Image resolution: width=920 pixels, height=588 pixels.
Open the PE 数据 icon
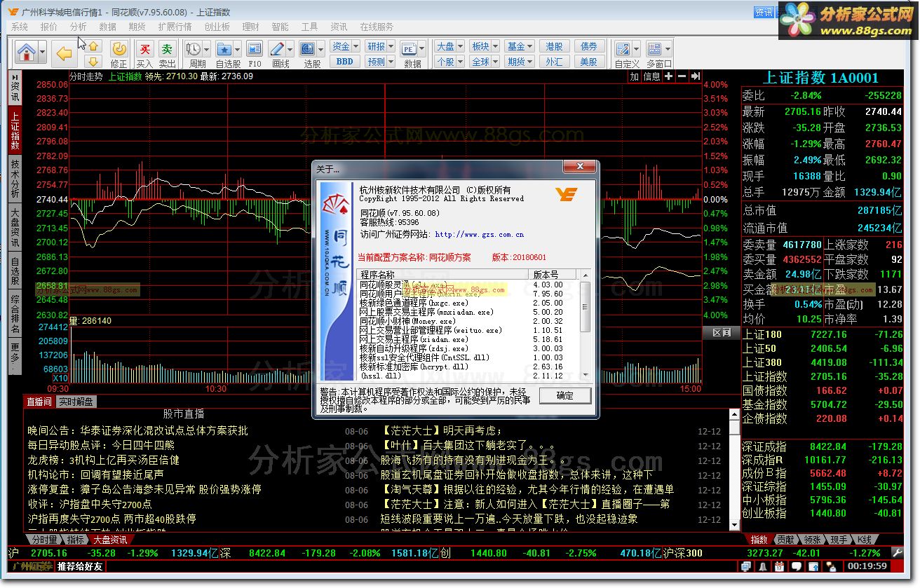(408, 48)
